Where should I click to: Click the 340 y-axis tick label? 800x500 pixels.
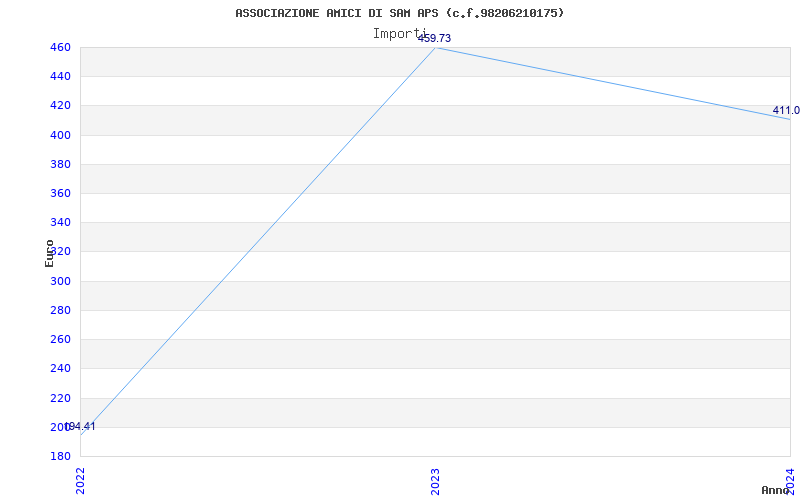tap(60, 222)
